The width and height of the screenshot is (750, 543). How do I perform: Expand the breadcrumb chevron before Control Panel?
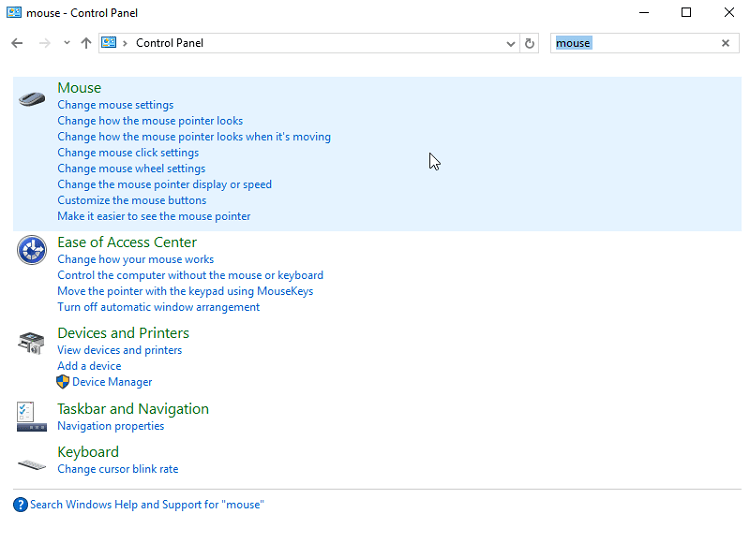point(125,44)
